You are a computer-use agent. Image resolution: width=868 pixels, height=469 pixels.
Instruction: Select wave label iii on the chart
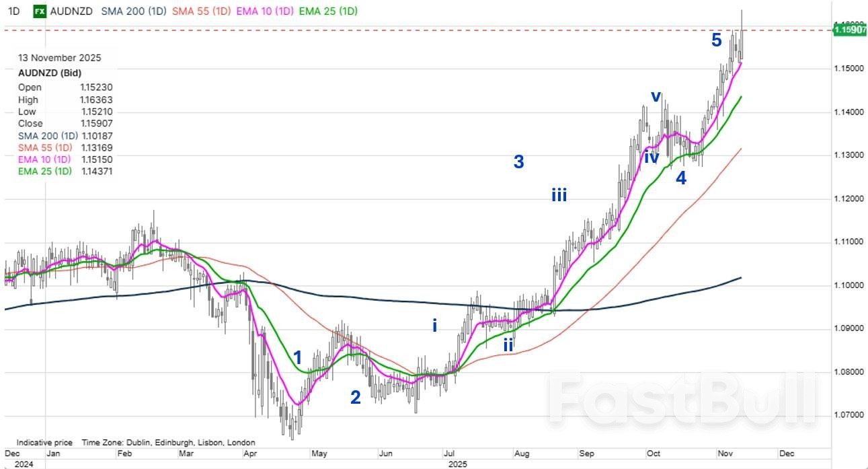pyautogui.click(x=559, y=196)
